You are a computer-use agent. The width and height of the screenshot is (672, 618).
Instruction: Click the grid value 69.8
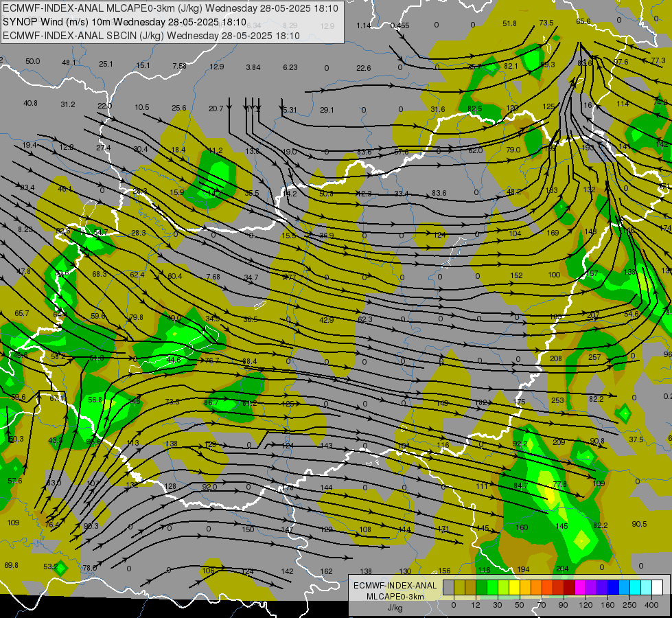(x=12, y=565)
